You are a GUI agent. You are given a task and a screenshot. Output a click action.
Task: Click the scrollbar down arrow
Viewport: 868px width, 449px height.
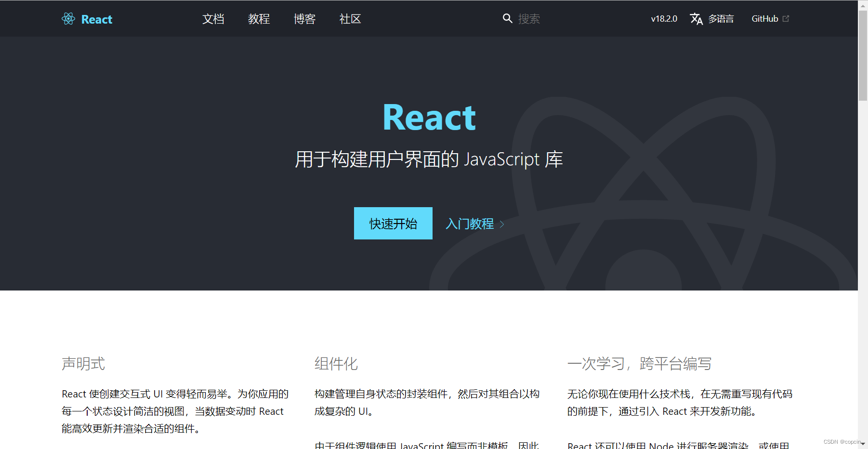tap(863, 445)
